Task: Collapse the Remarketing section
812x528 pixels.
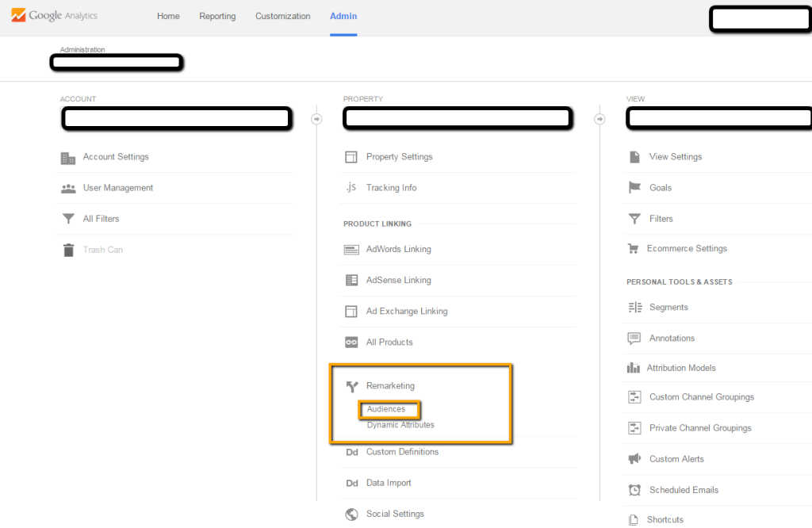Action: (x=390, y=386)
